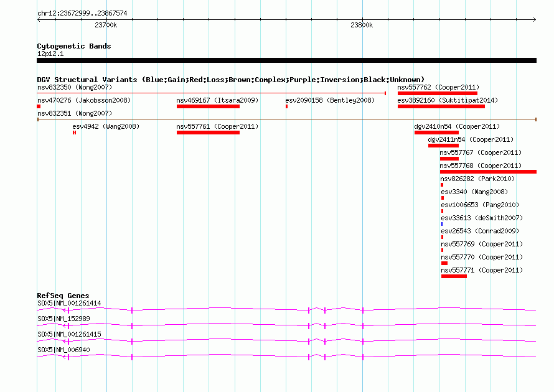
Task: Open variant esv3340 (Wang2008) label
Action: click(474, 192)
